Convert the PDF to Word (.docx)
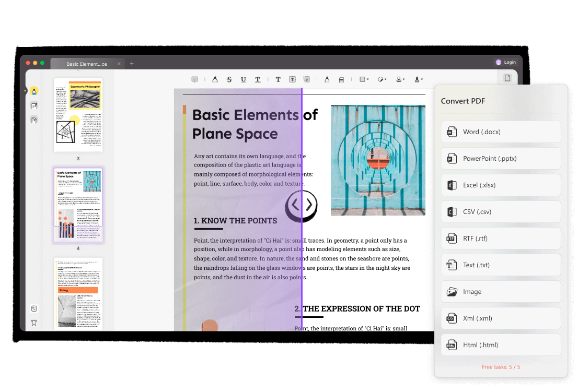This screenshot has height=392, width=578. pyautogui.click(x=500, y=132)
